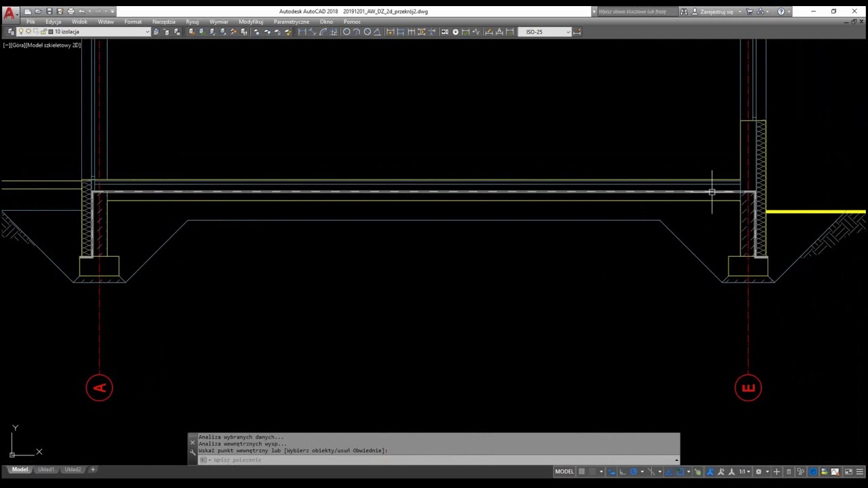This screenshot has height=488, width=868.
Task: Toggle clean screen icon in status bar
Action: pos(848,472)
